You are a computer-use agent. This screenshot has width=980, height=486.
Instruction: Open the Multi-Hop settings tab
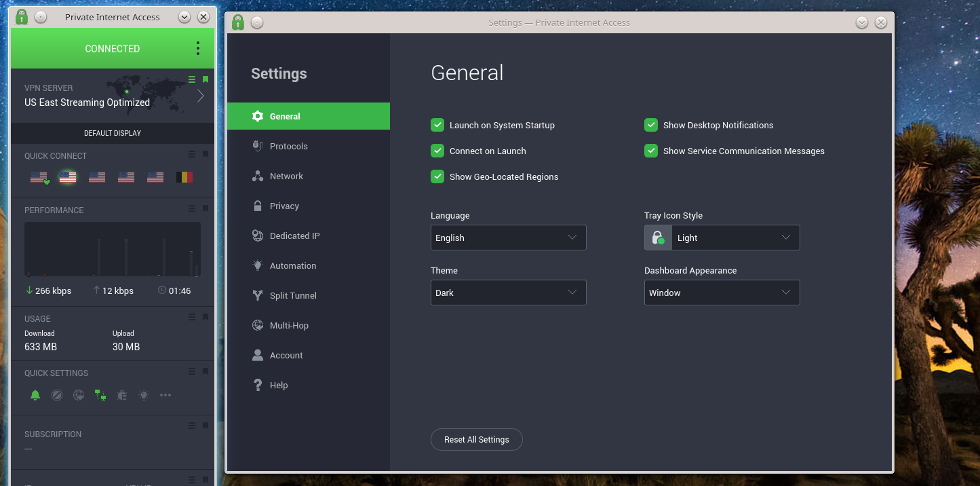pyautogui.click(x=309, y=325)
